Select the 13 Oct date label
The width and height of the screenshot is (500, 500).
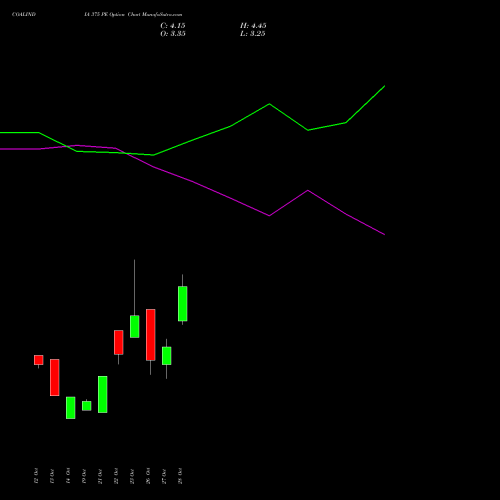[52, 476]
